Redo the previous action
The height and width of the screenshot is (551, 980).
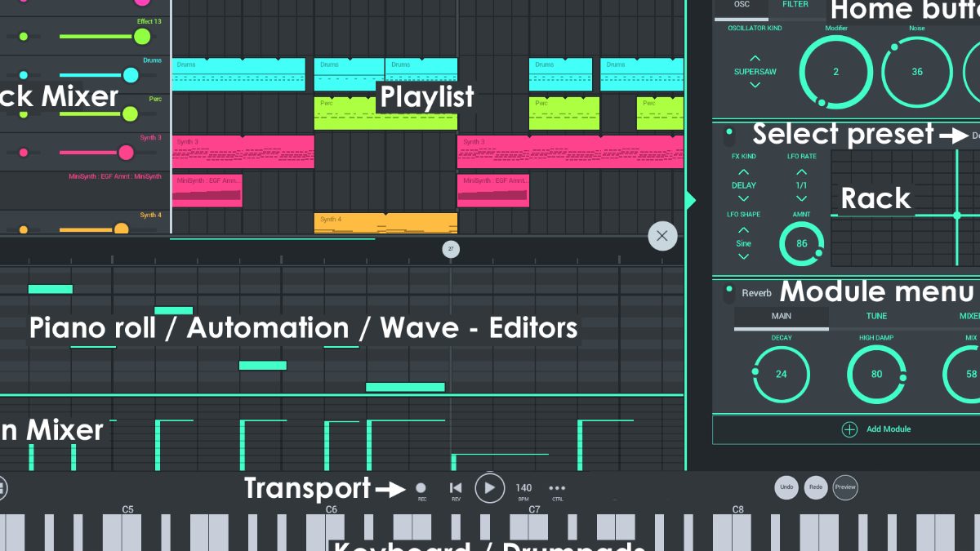[815, 487]
